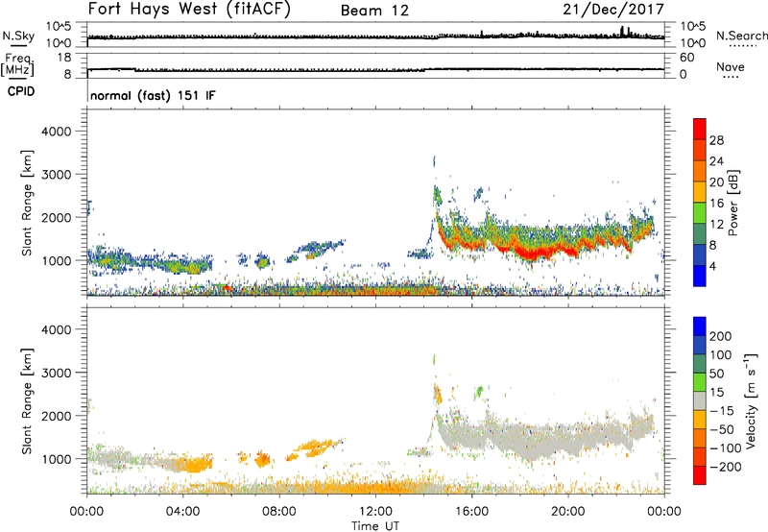The height and width of the screenshot is (532, 768).
Task: Click the "Power [dB]" colorbar title
Action: (x=733, y=203)
